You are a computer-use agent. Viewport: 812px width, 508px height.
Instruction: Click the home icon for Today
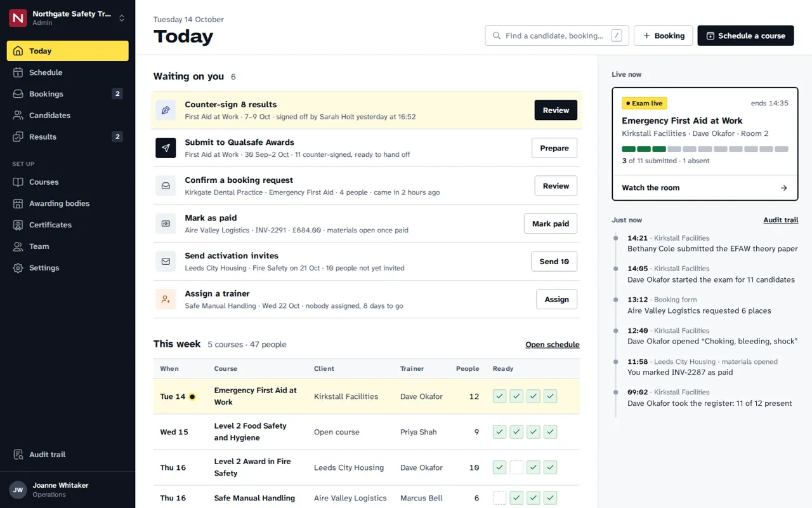click(18, 51)
